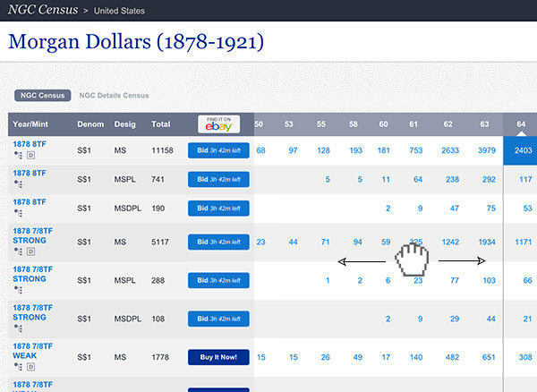Screen dimensions: 537x392
Task: Click the 1878 8TF year/mint link in first row
Action: (29, 143)
